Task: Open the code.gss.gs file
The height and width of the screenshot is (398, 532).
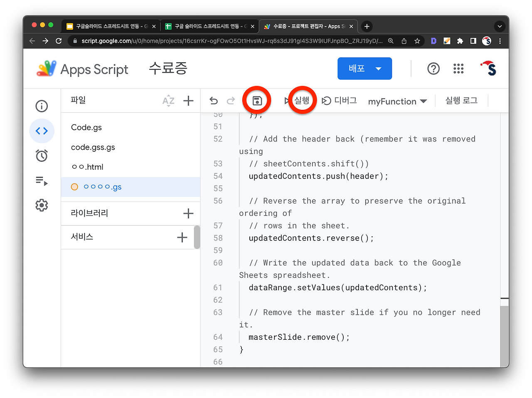Action: click(93, 147)
